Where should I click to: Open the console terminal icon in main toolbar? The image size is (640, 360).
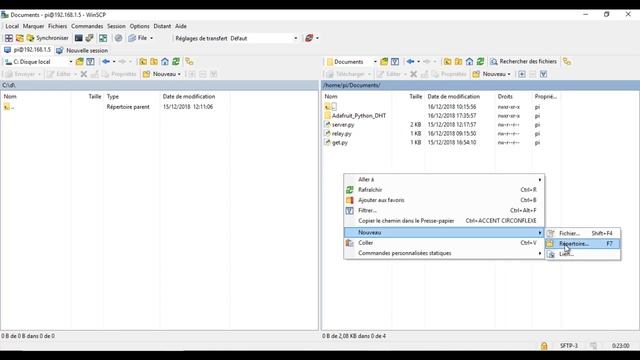[78, 38]
